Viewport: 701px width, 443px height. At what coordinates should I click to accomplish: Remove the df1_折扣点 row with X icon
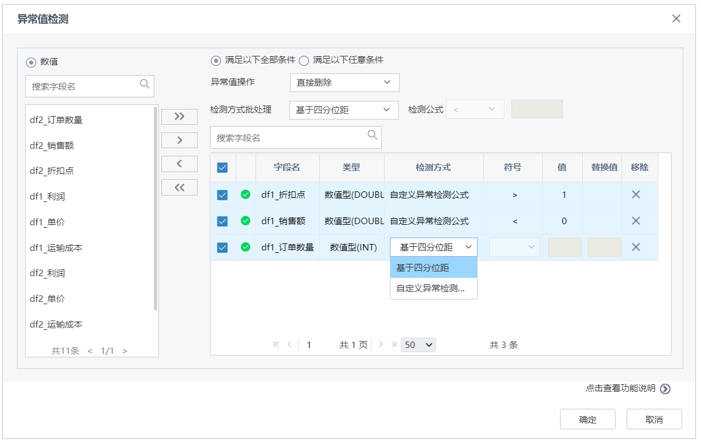(x=635, y=195)
